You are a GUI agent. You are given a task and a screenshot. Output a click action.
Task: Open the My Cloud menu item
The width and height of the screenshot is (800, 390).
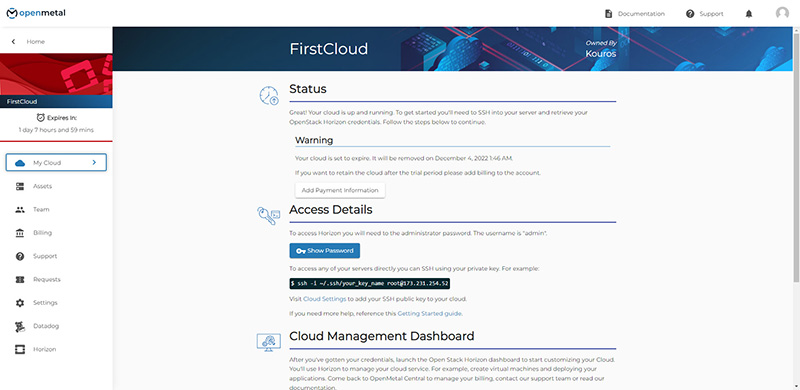tap(56, 162)
